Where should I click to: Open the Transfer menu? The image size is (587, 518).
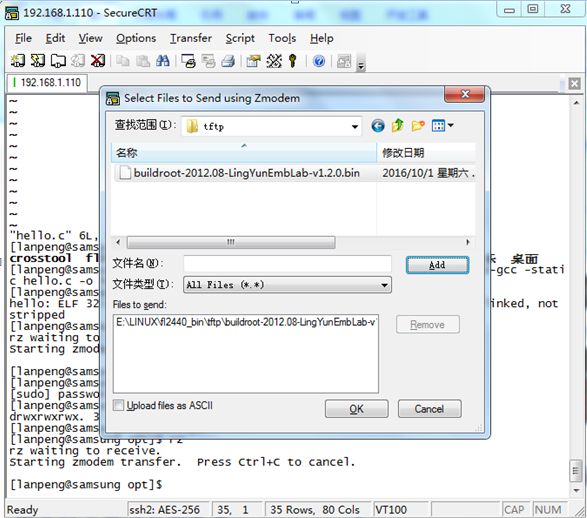[191, 38]
